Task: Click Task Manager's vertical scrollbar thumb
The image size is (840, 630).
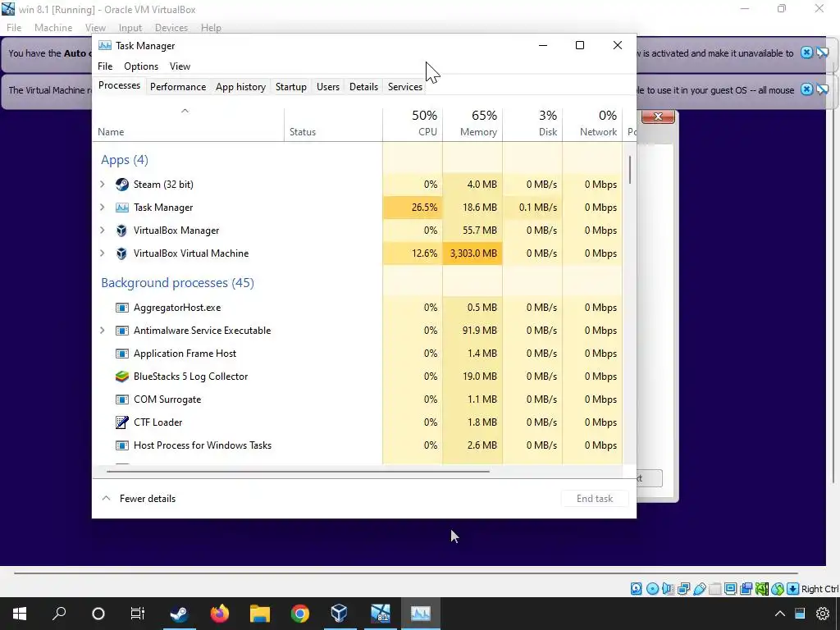Action: (630, 170)
